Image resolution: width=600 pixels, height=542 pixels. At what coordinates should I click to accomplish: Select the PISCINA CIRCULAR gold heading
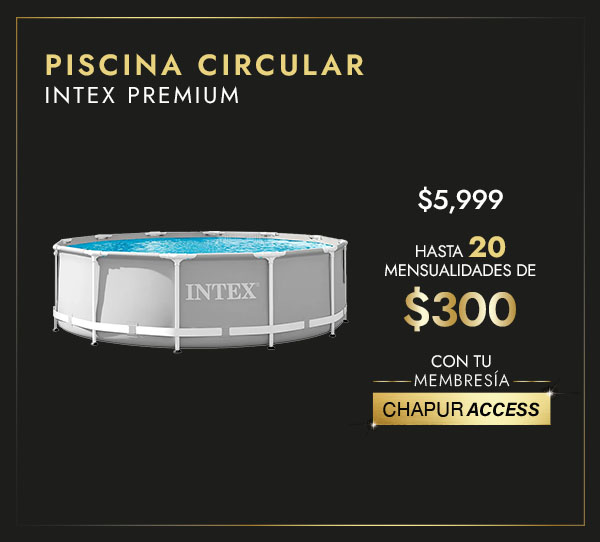pyautogui.click(x=204, y=65)
